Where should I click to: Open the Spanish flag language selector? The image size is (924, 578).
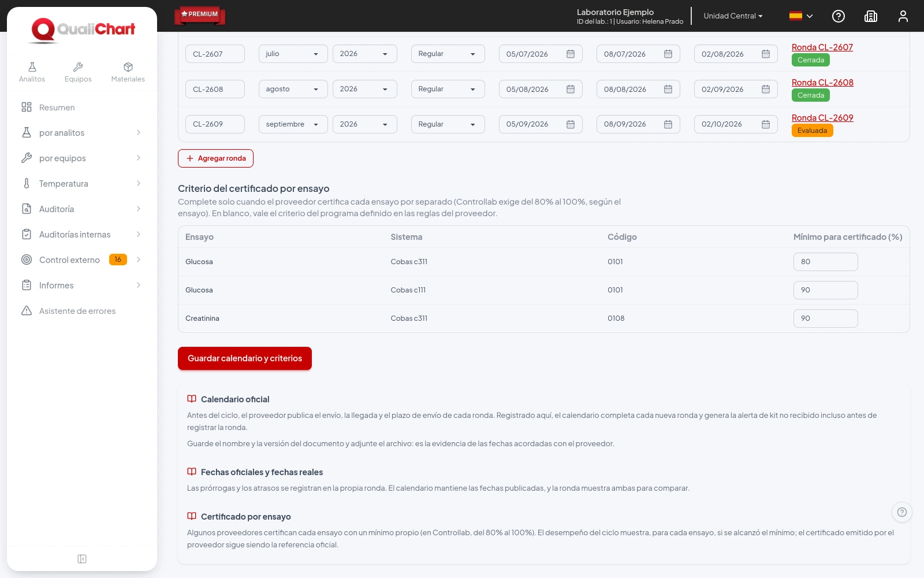coord(801,16)
